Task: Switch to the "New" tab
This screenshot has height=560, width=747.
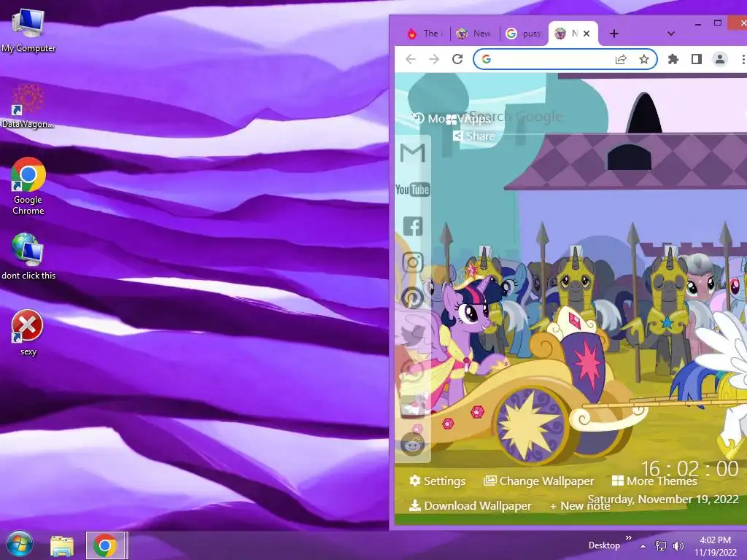Action: click(474, 34)
